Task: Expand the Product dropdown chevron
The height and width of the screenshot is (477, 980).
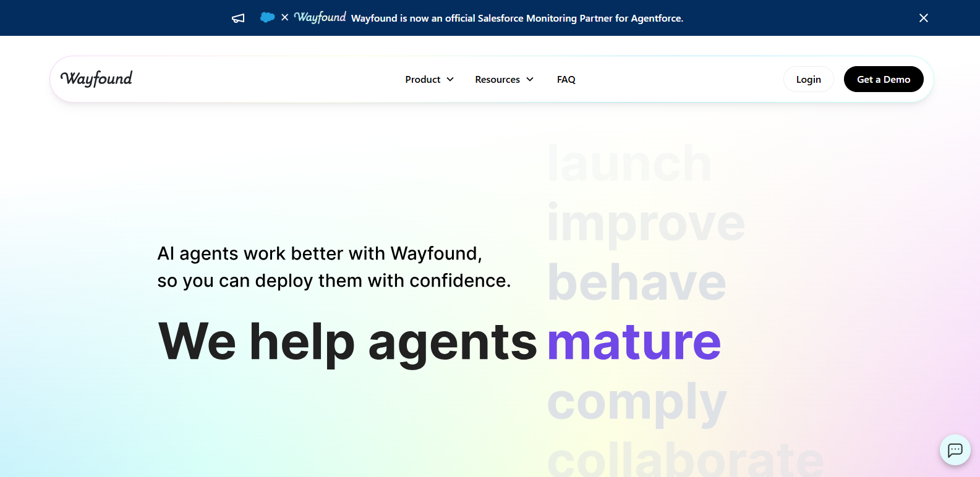Action: [x=450, y=79]
